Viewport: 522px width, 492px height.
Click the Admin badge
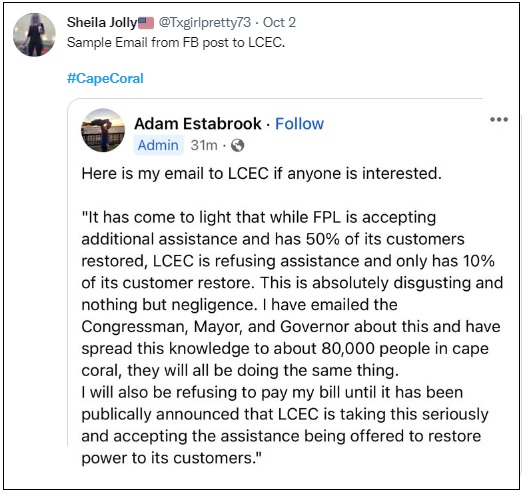pyautogui.click(x=158, y=145)
